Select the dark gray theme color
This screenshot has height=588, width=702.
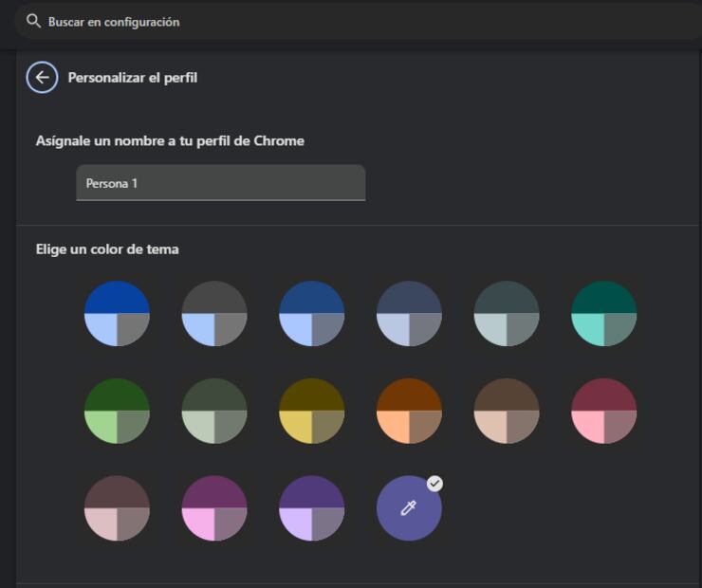214,314
